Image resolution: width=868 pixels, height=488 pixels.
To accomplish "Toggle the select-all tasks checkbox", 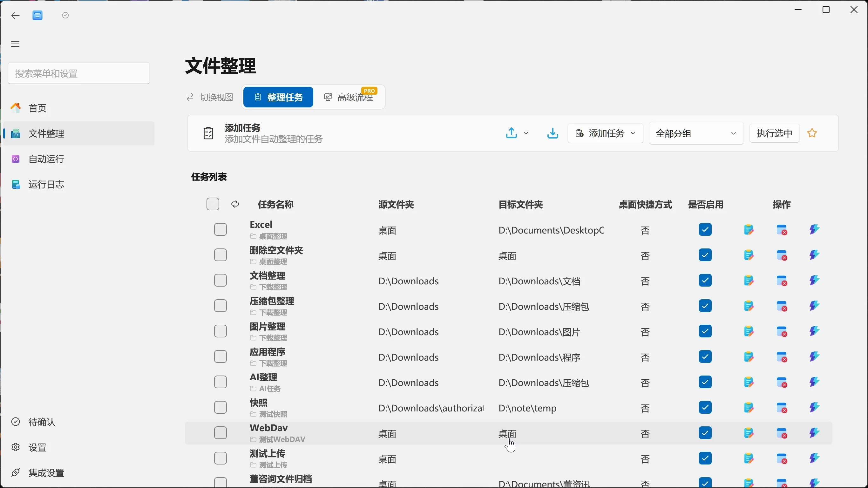I will point(213,204).
